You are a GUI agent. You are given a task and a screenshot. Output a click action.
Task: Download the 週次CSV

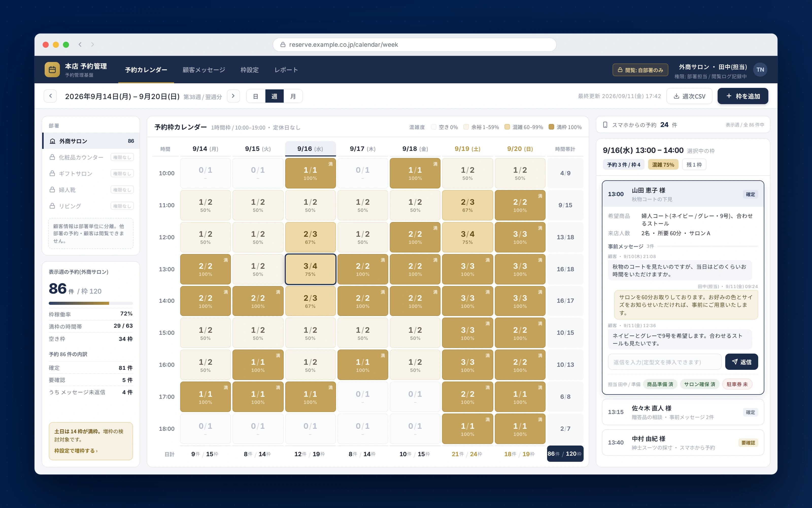(x=689, y=96)
